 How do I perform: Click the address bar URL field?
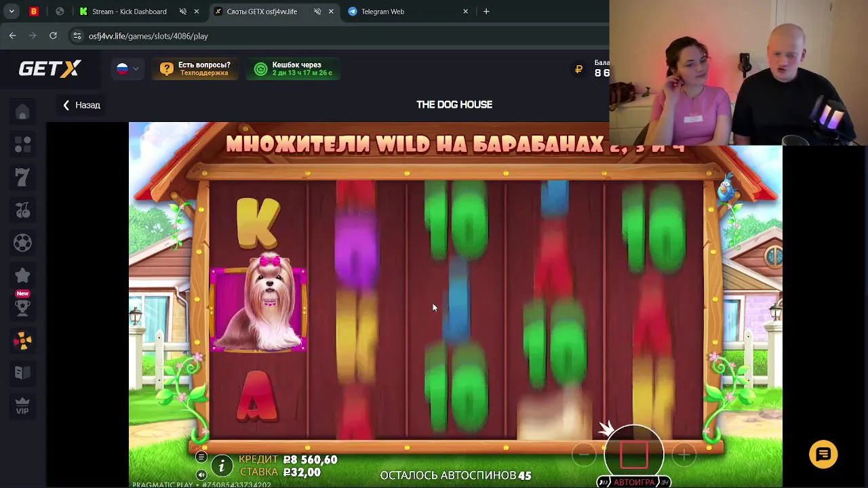point(339,36)
